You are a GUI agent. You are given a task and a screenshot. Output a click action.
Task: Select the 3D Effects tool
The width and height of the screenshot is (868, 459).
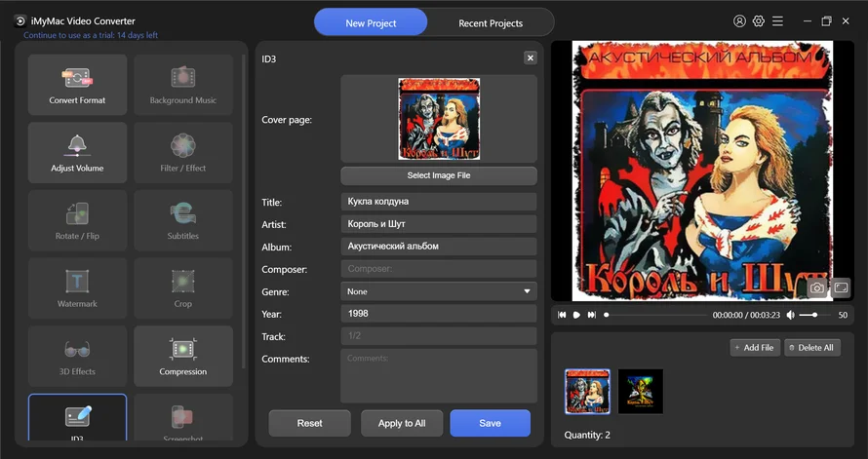coord(77,356)
